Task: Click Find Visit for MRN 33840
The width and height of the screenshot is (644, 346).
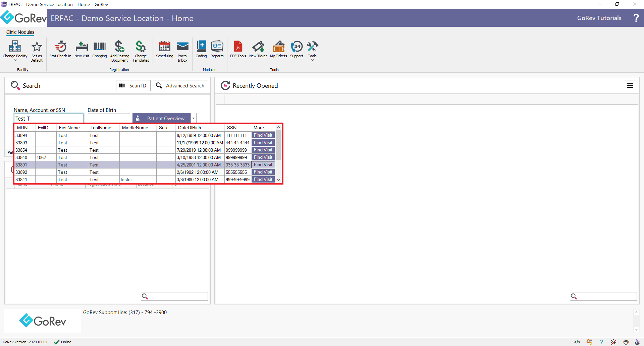Action: point(263,157)
